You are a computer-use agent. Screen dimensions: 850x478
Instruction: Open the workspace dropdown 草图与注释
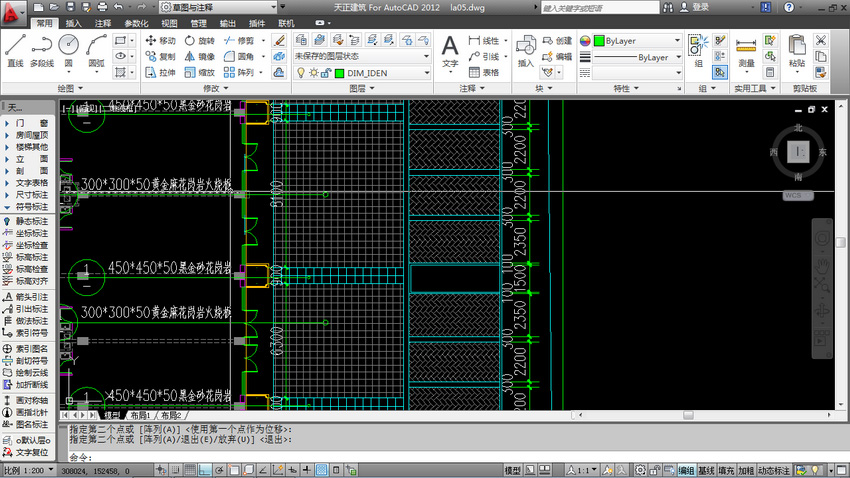(218, 7)
